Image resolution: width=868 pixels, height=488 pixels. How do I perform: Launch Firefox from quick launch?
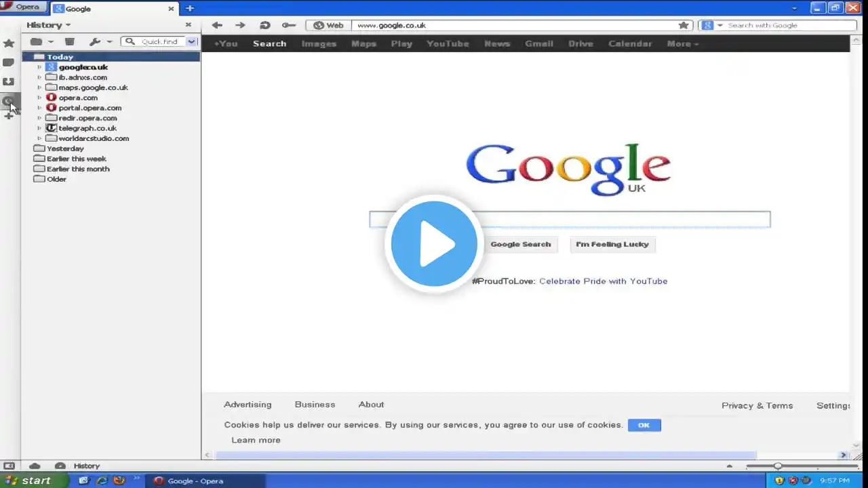(x=119, y=481)
